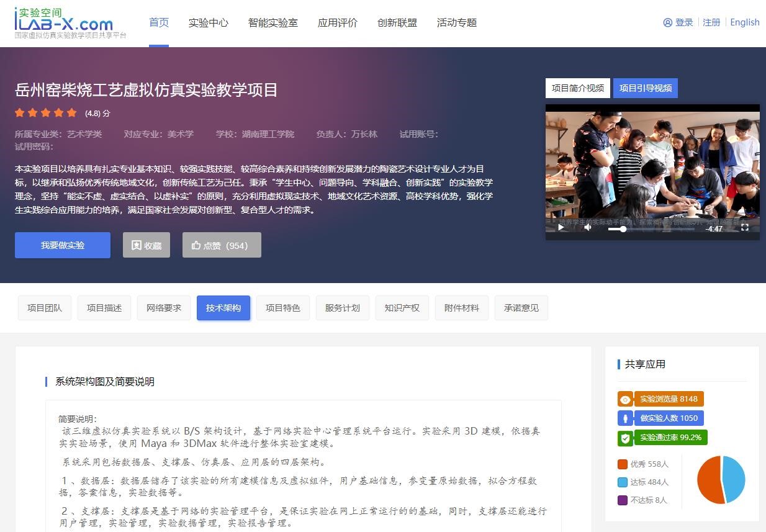This screenshot has width=766, height=532.
Task: Enter fullscreen on the video player
Action: coord(745,228)
